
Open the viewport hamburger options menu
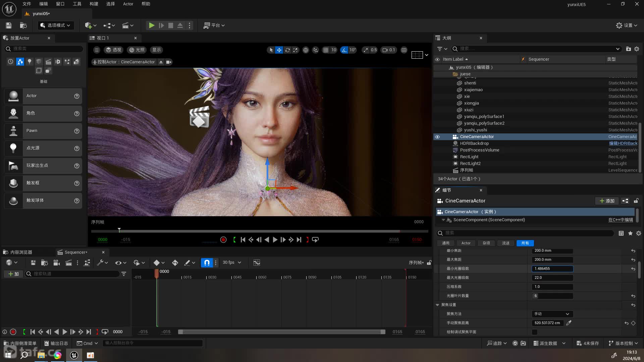tap(97, 50)
